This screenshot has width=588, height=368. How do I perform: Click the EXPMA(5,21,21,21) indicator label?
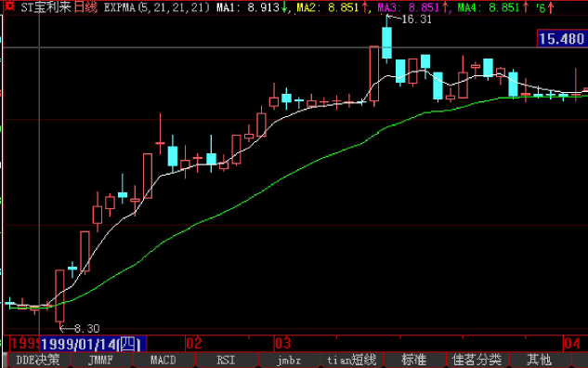156,7
